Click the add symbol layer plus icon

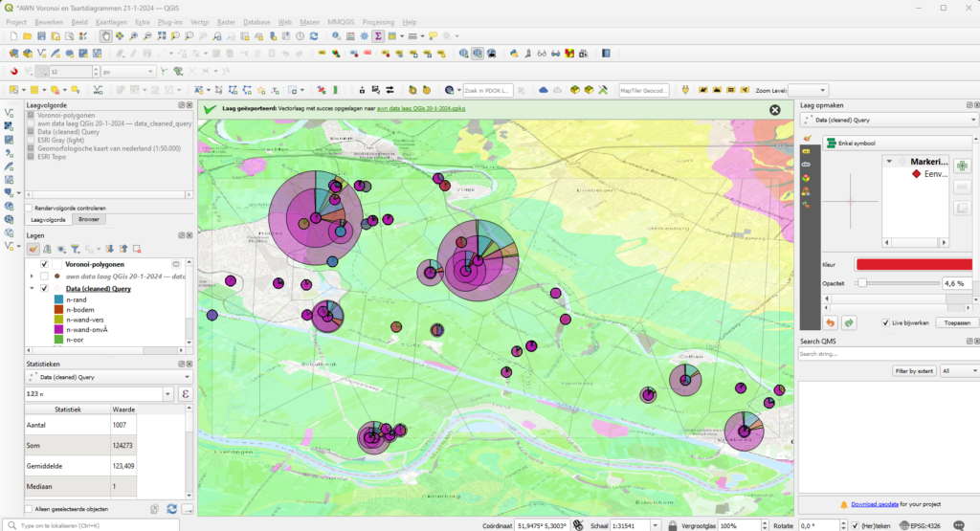click(x=962, y=166)
